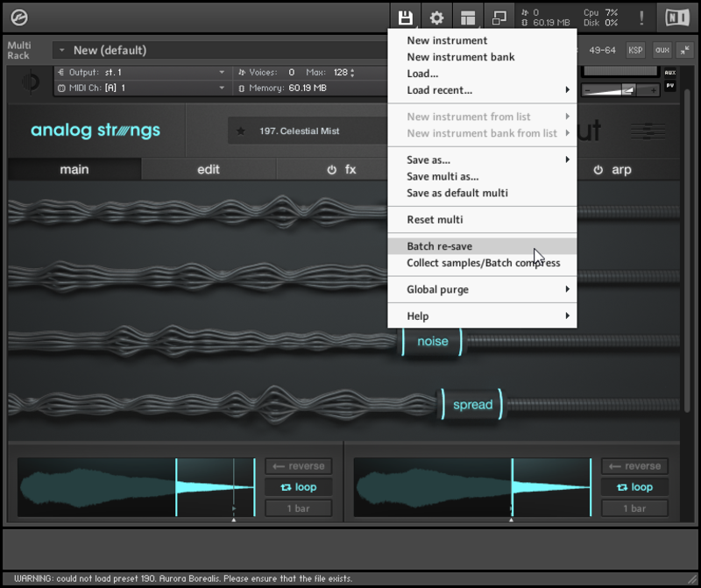Click the left sample waveform display
Image resolution: width=701 pixels, height=588 pixels.
137,487
